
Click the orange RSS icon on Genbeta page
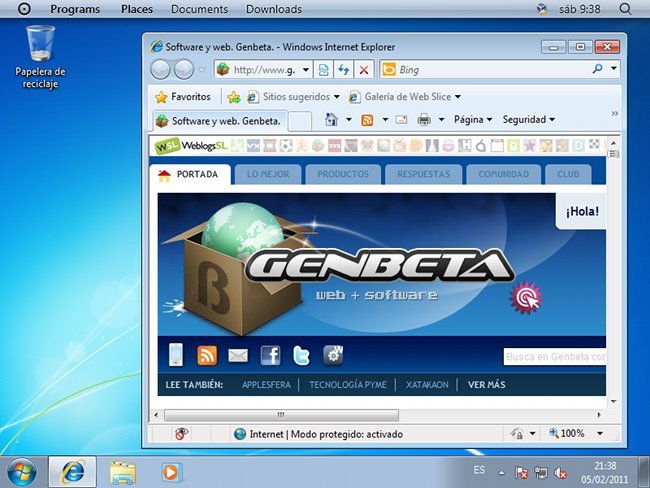(x=207, y=355)
